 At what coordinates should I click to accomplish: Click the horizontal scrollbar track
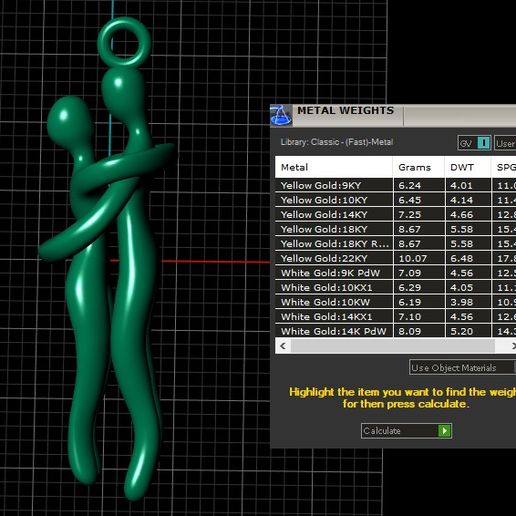pyautogui.click(x=393, y=346)
